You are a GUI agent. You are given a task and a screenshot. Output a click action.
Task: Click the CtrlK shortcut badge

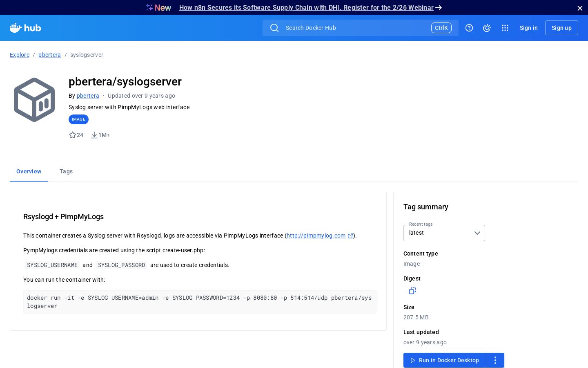coord(441,28)
